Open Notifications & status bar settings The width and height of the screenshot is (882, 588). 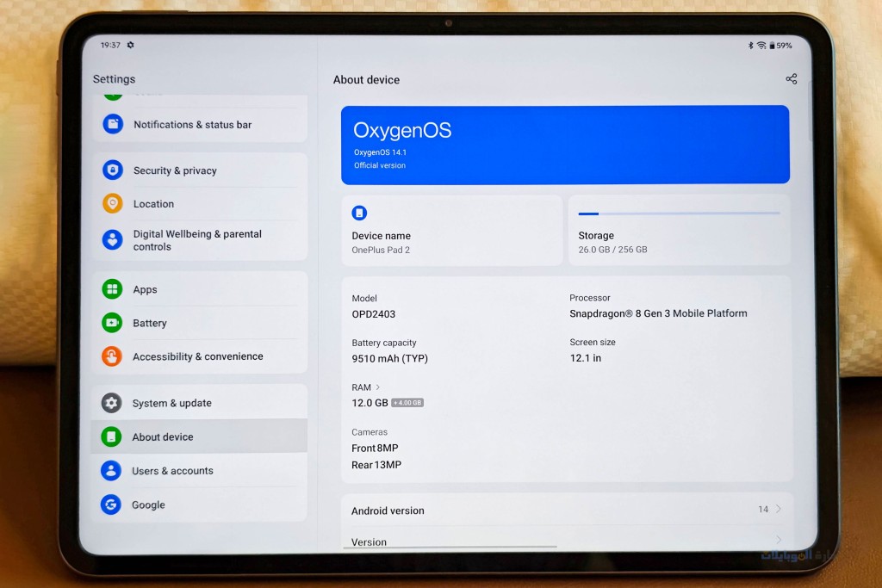pyautogui.click(x=200, y=124)
